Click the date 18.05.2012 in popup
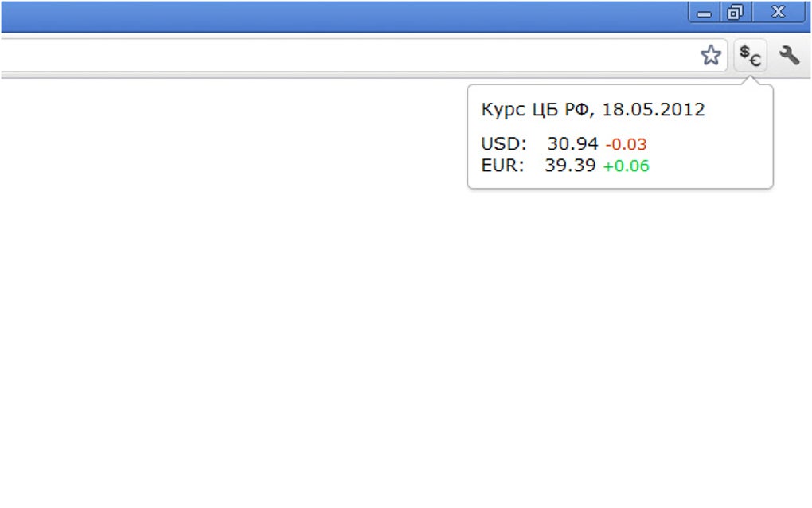812x508 pixels. (x=653, y=109)
